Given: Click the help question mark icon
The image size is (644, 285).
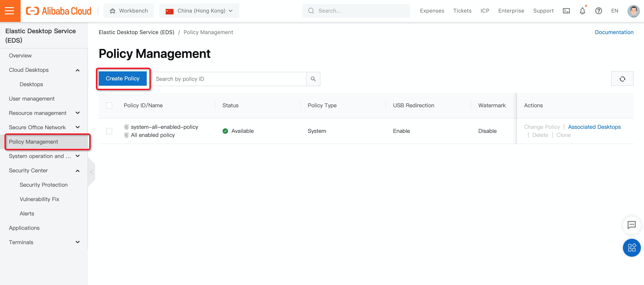Looking at the screenshot, I should [x=598, y=11].
